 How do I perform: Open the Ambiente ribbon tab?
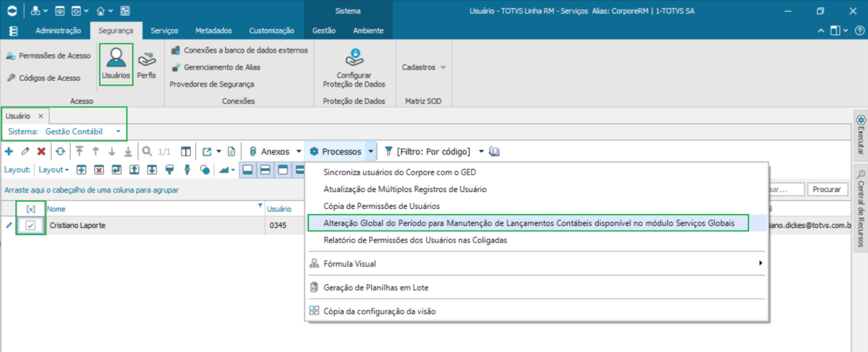pyautogui.click(x=368, y=31)
